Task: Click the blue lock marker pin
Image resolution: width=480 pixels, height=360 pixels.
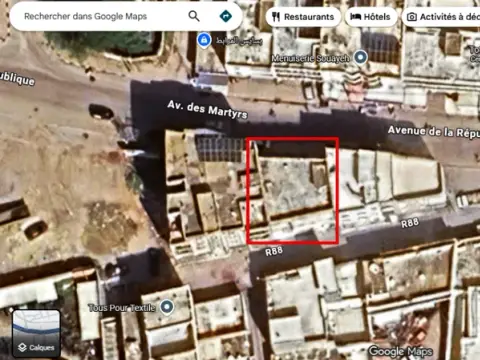Action: coord(204,41)
